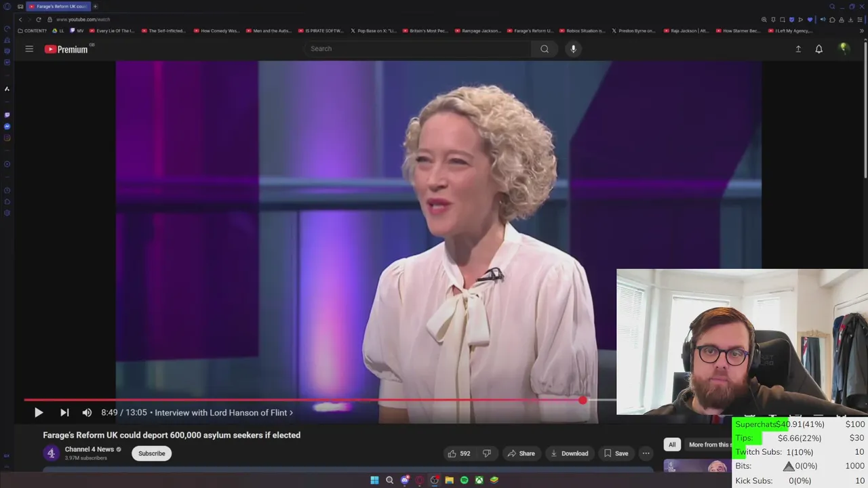Expand the chapter "Interview with Lord Hanson of Flint"

[224, 412]
